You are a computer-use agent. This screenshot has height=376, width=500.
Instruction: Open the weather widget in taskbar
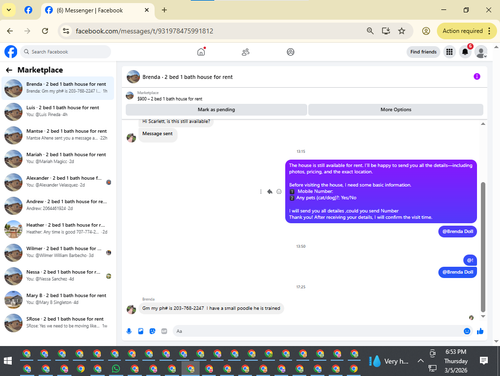[x=389, y=361]
